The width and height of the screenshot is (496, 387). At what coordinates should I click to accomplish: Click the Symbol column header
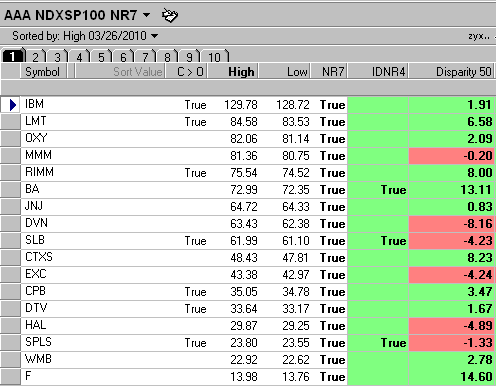[43, 71]
